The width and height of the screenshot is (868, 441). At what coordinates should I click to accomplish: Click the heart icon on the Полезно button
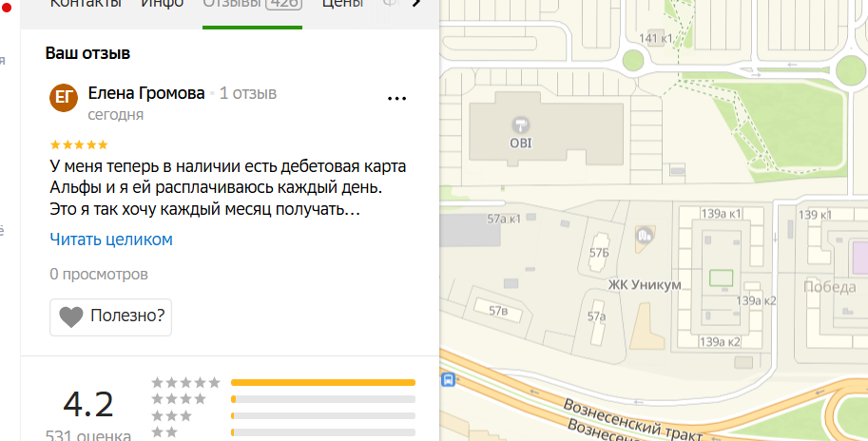tap(71, 316)
